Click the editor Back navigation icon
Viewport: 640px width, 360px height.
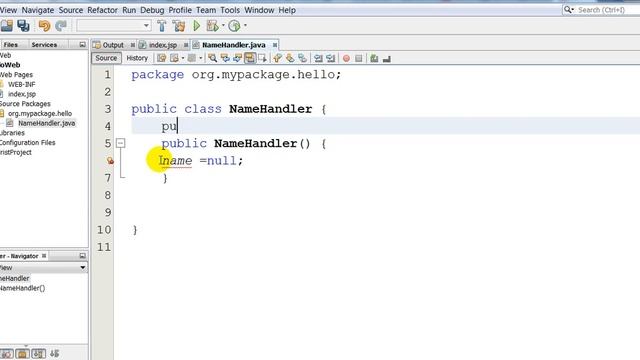tap(174, 58)
